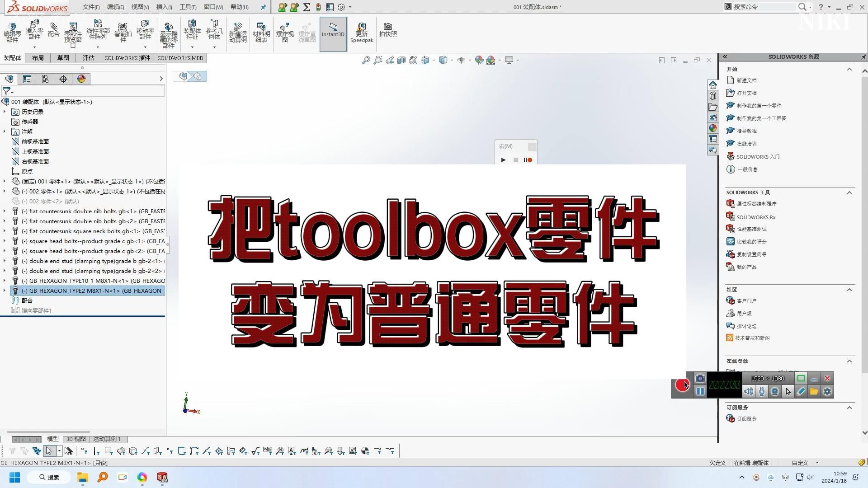Play macro in Macro toolbar
This screenshot has height=488, width=868.
(x=503, y=160)
